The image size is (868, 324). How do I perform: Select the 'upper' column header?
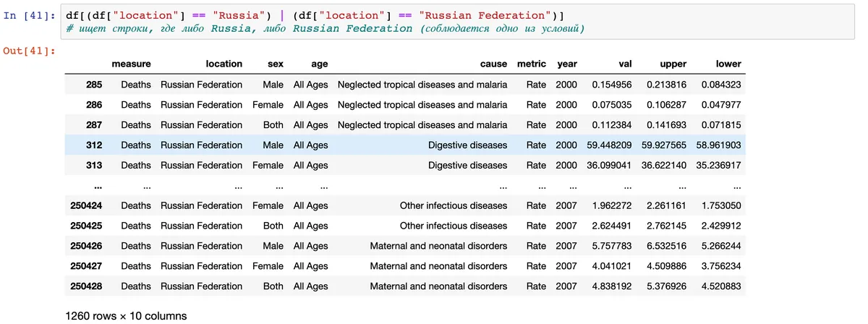tap(673, 64)
